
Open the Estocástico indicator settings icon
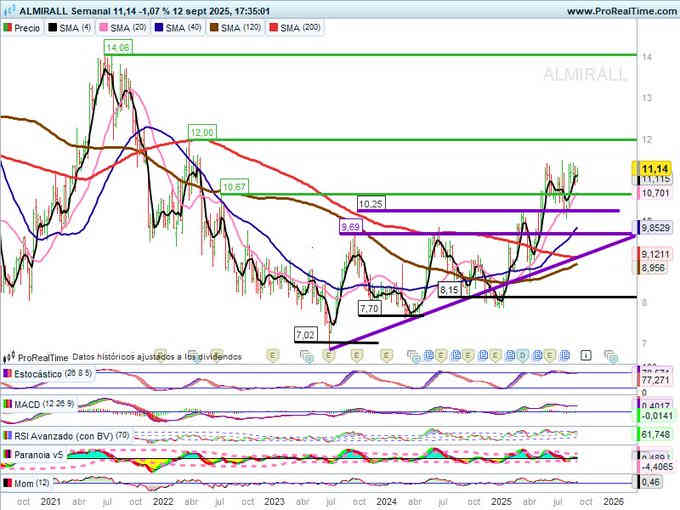(x=7, y=373)
